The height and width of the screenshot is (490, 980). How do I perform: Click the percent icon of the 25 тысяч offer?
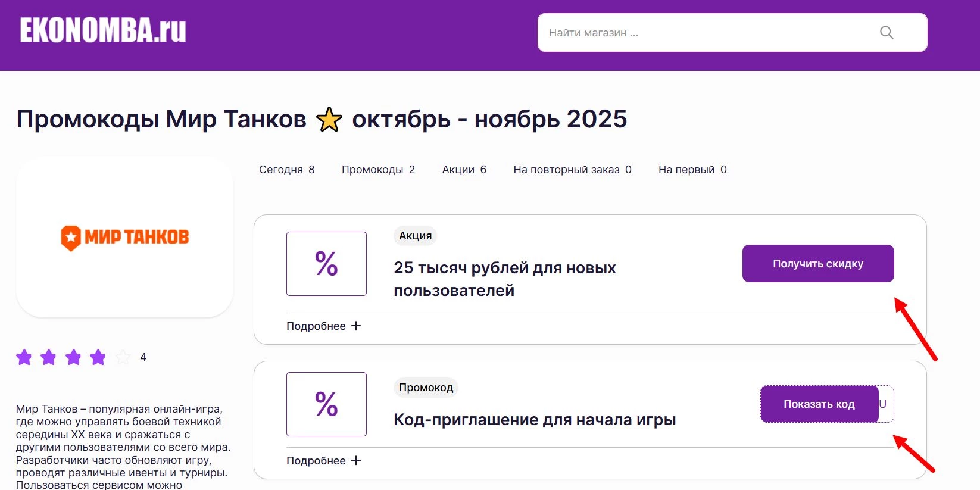point(326,264)
